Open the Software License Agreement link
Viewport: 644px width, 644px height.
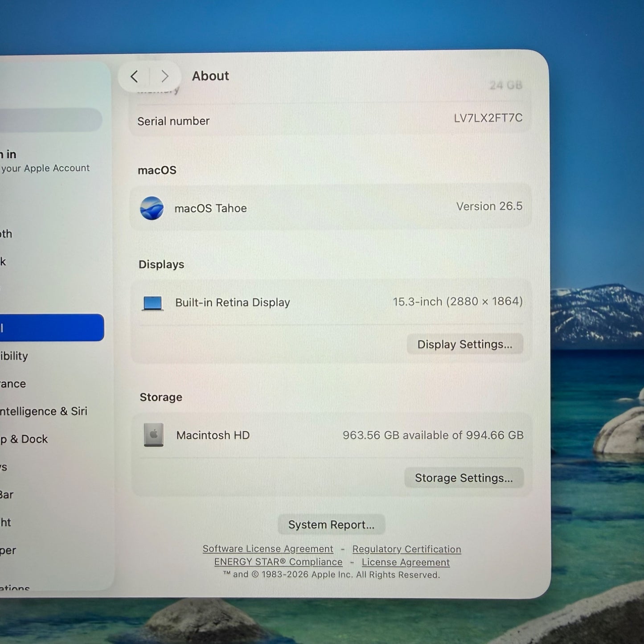tap(268, 549)
